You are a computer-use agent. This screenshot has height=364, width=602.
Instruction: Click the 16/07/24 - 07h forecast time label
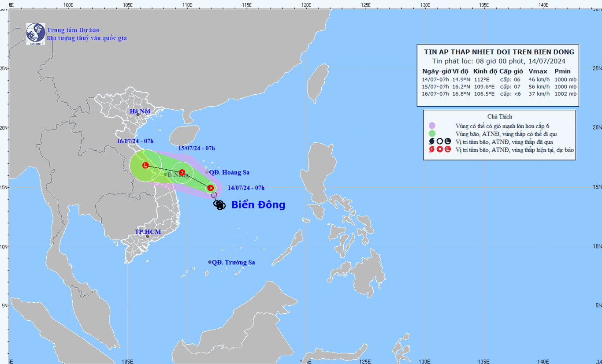[135, 141]
